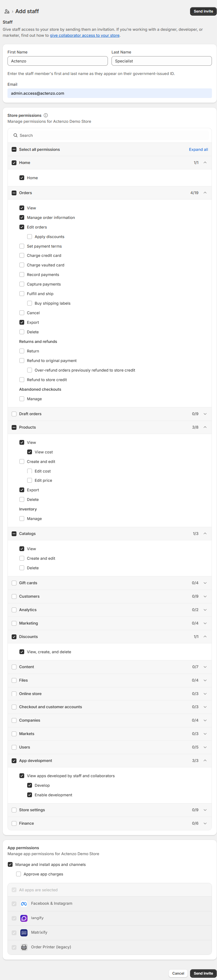
Task: Click the Facebook & Instagram app icon
Action: click(24, 904)
